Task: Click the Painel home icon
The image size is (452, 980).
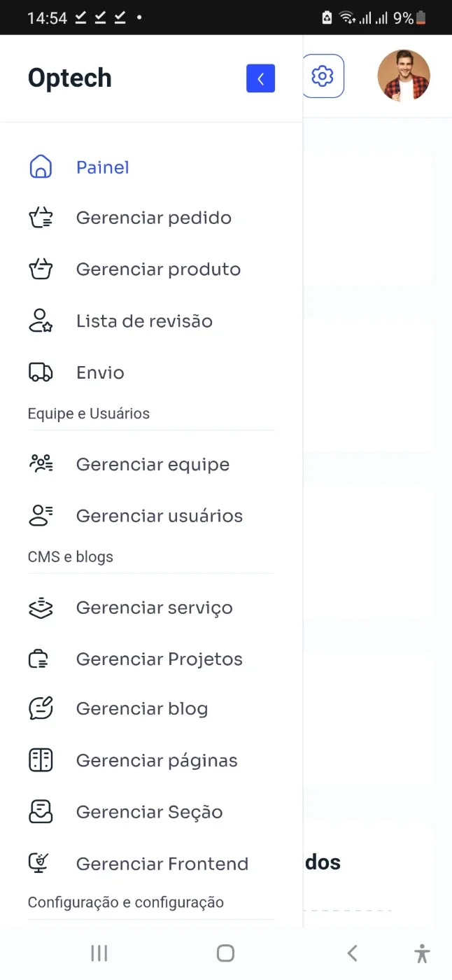Action: pos(41,167)
